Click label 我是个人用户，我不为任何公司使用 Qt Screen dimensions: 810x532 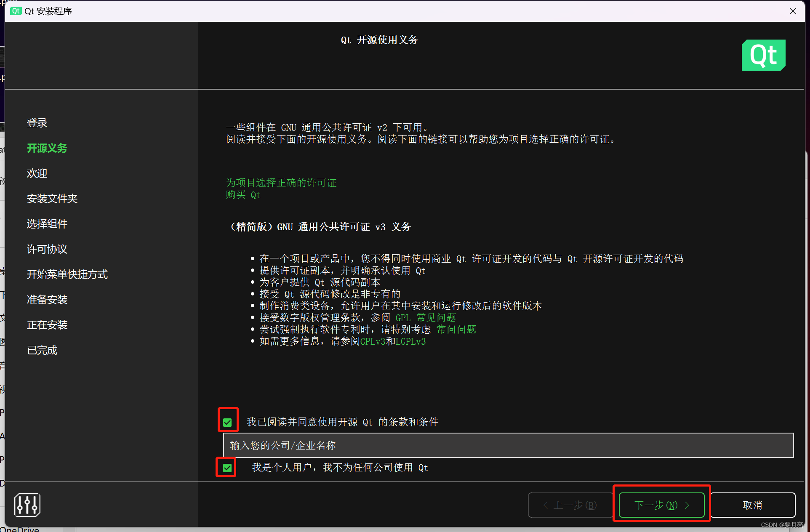pos(340,468)
